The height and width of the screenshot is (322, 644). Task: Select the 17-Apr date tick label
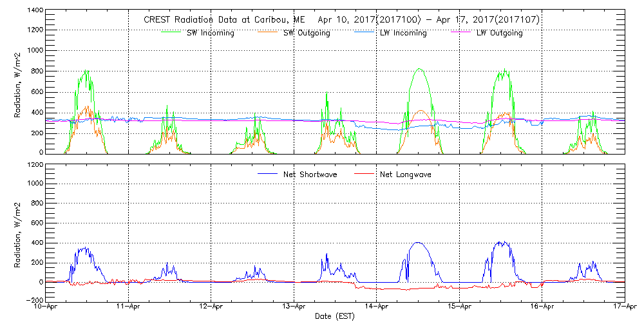tap(623, 308)
